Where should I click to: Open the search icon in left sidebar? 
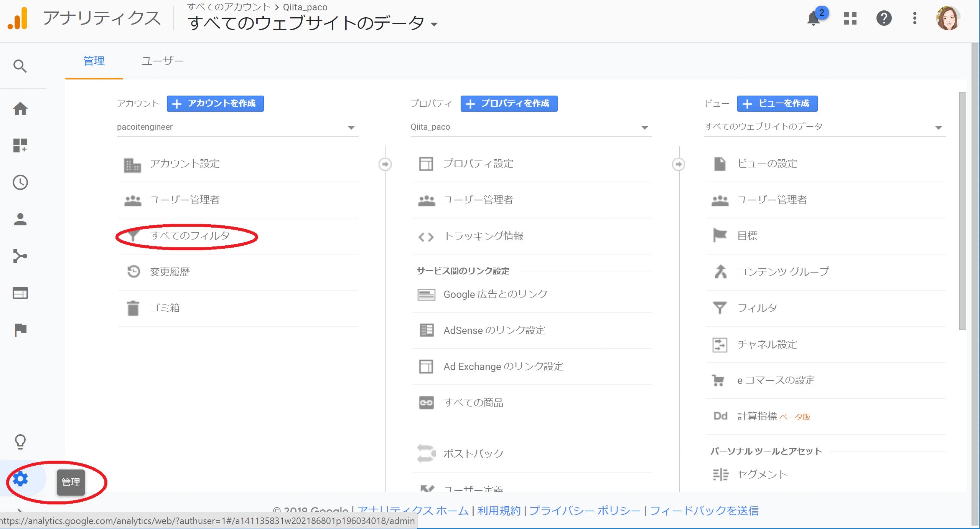click(x=20, y=66)
